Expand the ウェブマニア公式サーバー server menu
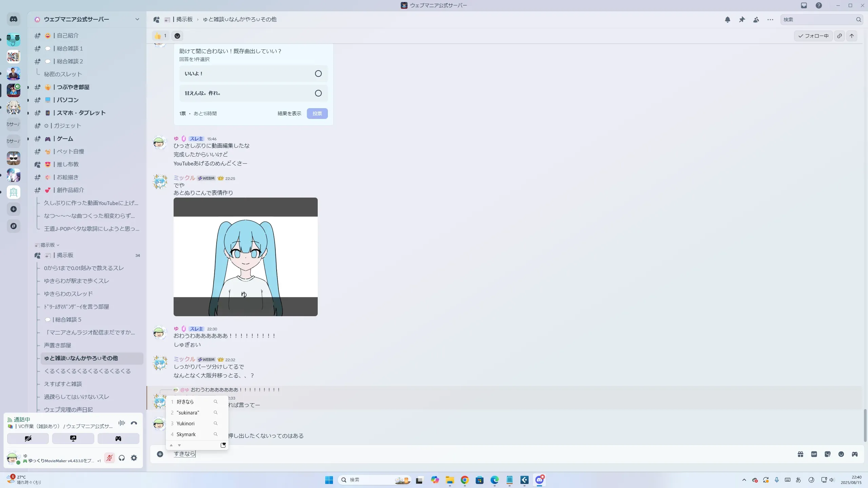Viewport: 868px width, 488px height. pyautogui.click(x=137, y=19)
